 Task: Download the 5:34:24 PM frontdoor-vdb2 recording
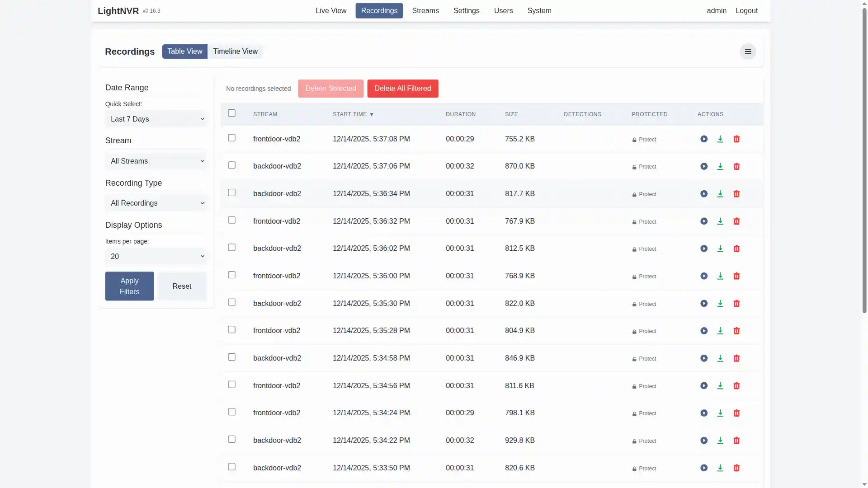pos(720,413)
